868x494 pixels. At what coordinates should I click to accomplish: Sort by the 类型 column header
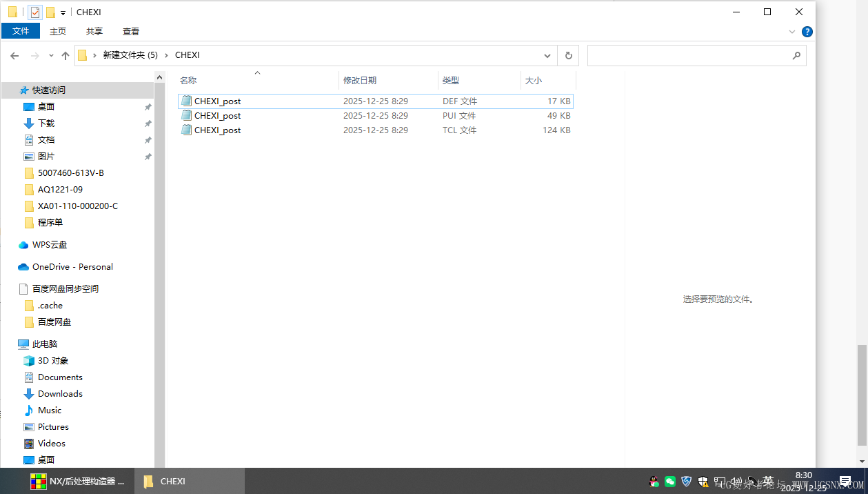coord(479,81)
